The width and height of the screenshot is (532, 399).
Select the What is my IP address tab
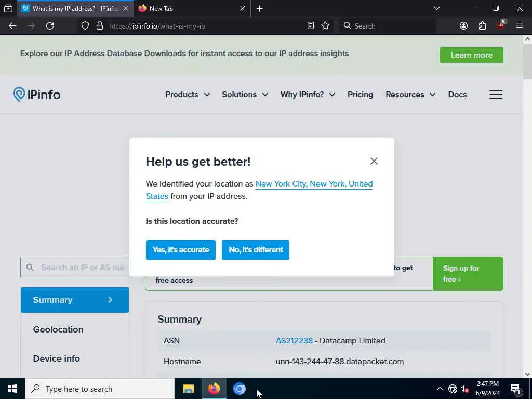tap(76, 8)
